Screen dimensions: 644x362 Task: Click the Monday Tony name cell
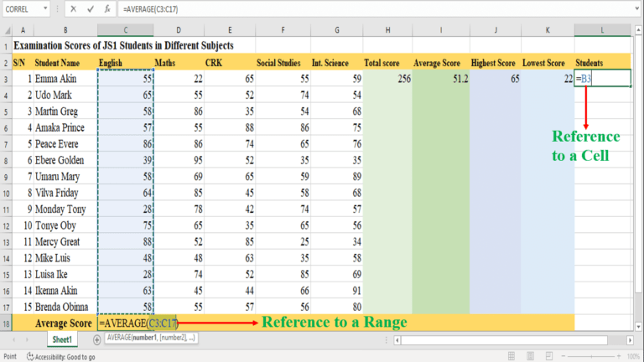point(65,209)
